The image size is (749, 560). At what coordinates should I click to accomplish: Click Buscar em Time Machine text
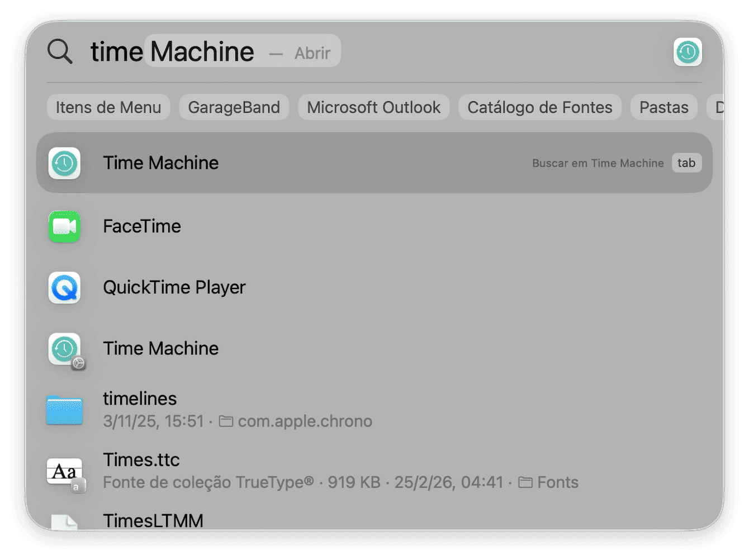pos(598,163)
